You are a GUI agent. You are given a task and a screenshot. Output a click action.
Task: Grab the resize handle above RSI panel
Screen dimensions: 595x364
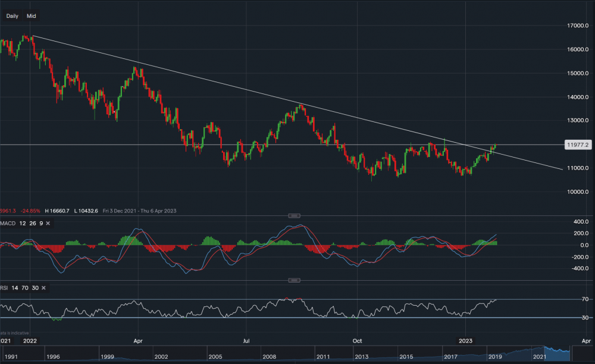point(292,280)
